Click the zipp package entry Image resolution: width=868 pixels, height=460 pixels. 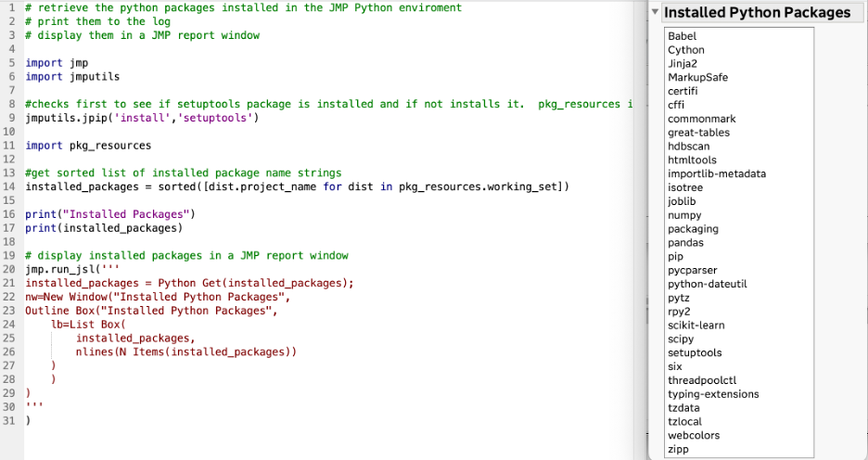678,449
